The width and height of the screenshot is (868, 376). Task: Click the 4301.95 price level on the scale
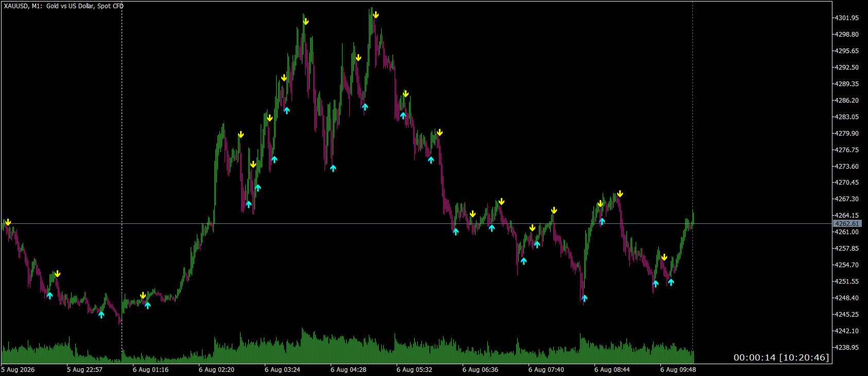[x=847, y=18]
